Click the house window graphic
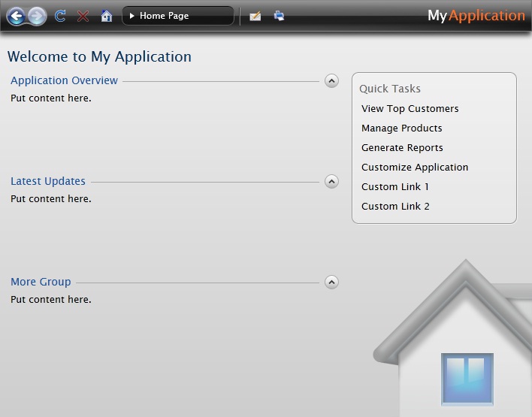 coord(467,379)
